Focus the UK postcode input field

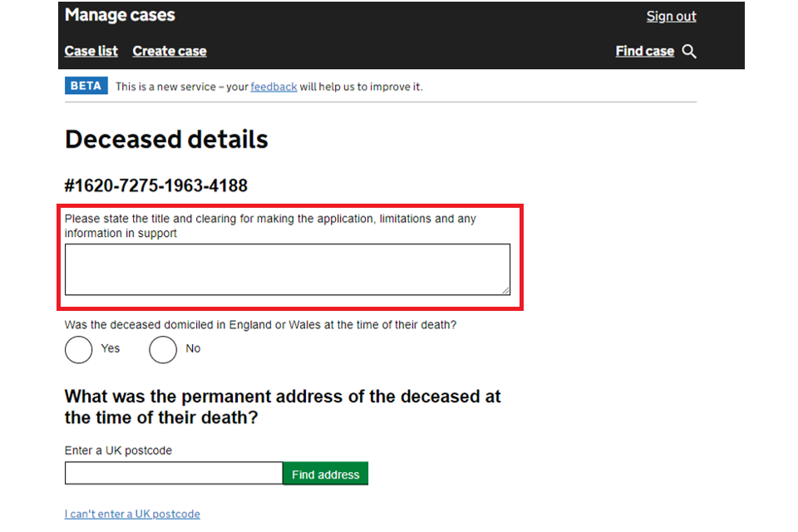pyautogui.click(x=174, y=473)
